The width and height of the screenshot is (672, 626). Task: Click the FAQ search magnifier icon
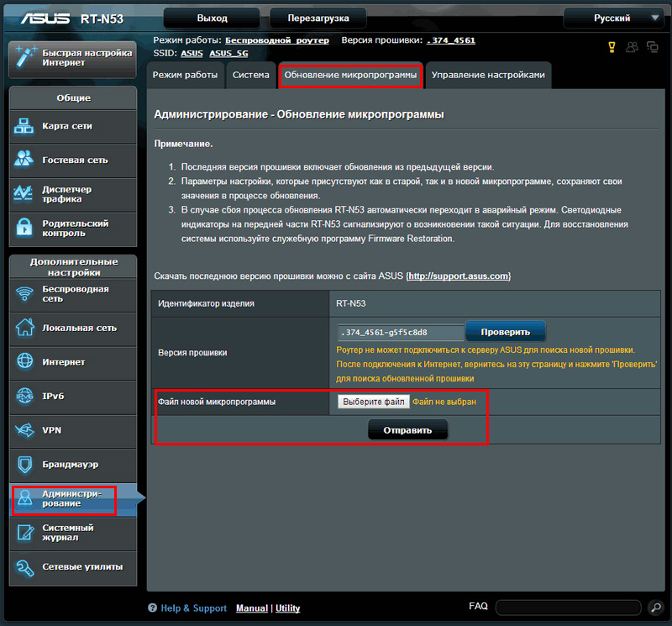(656, 608)
